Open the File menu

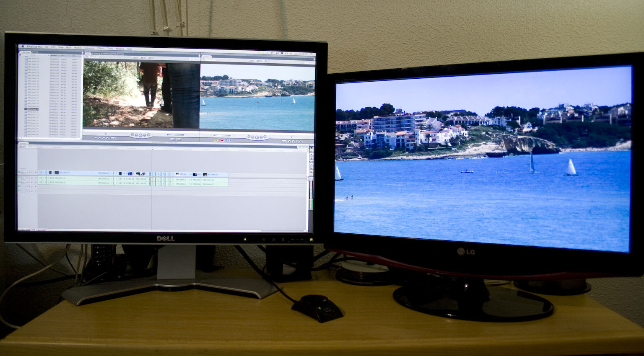[46, 47]
